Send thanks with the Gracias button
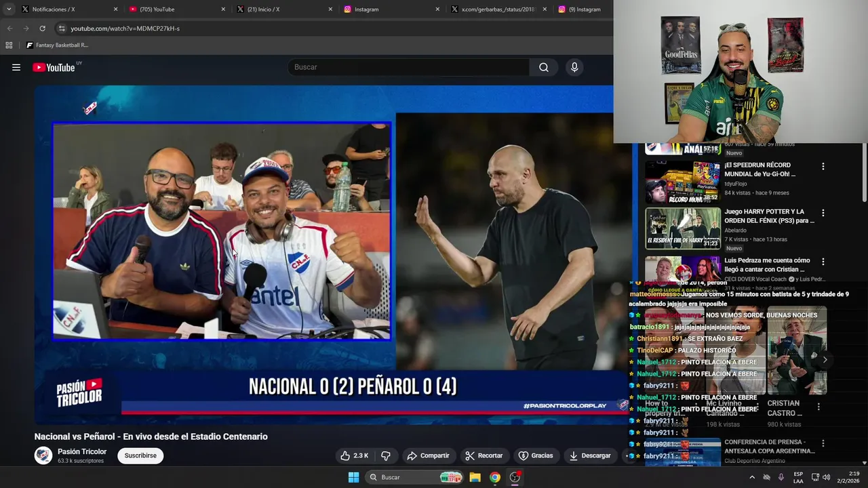 click(x=536, y=455)
